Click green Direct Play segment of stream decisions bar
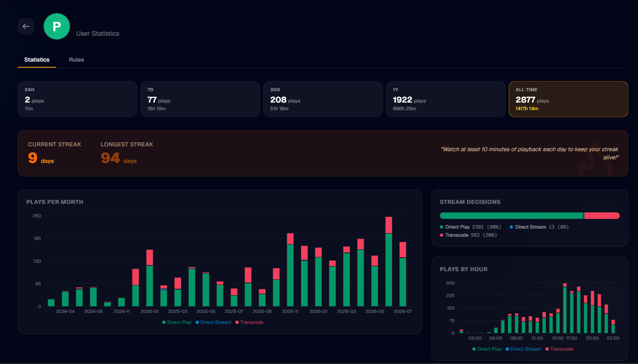The width and height of the screenshot is (638, 364). pyautogui.click(x=511, y=216)
